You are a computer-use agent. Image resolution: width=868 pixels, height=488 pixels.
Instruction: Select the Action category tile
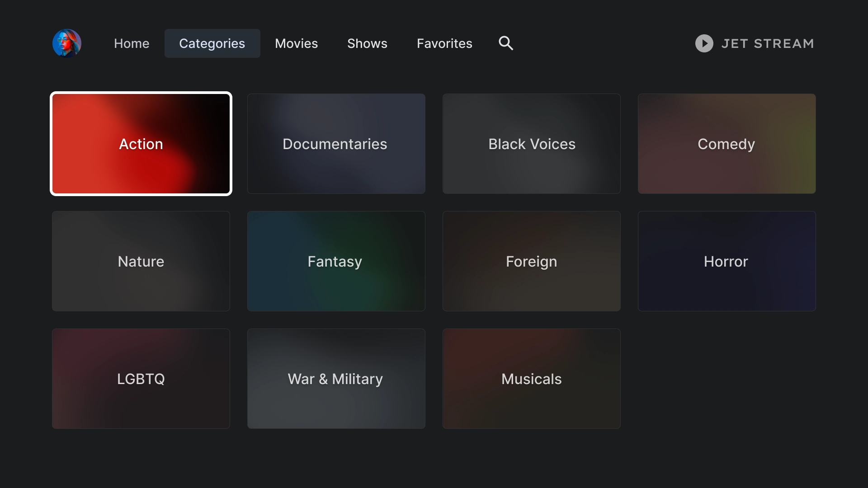141,144
